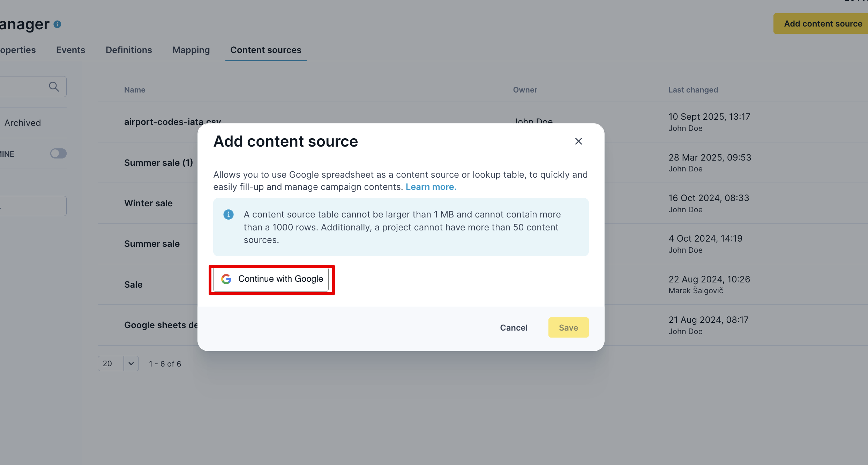868x465 pixels.
Task: Open the Mapping tab
Action: click(191, 50)
